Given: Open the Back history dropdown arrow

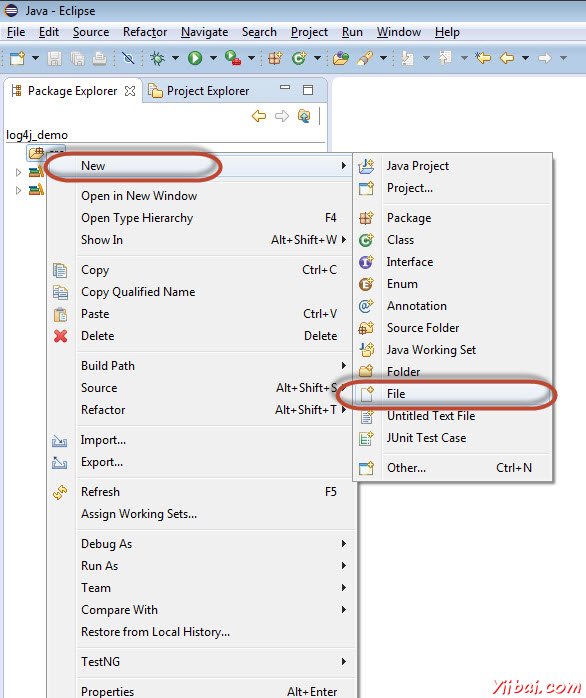Looking at the screenshot, I should tap(525, 58).
